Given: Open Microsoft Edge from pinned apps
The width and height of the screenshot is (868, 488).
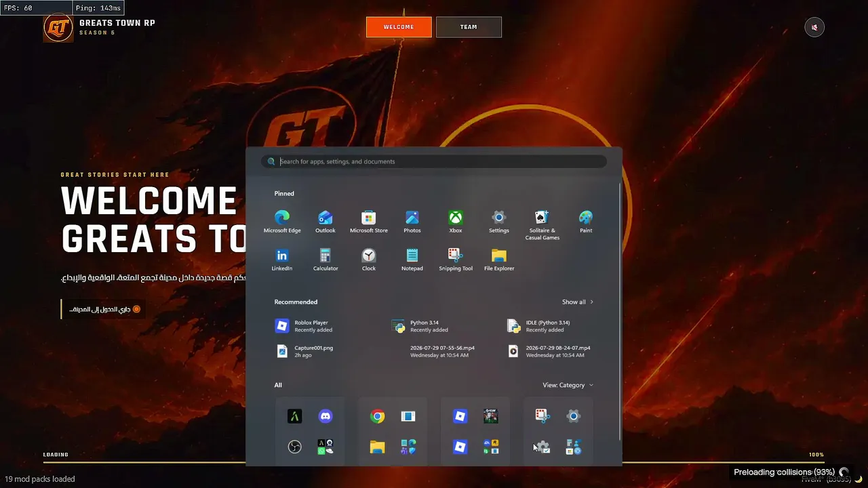Looking at the screenshot, I should click(x=282, y=222).
